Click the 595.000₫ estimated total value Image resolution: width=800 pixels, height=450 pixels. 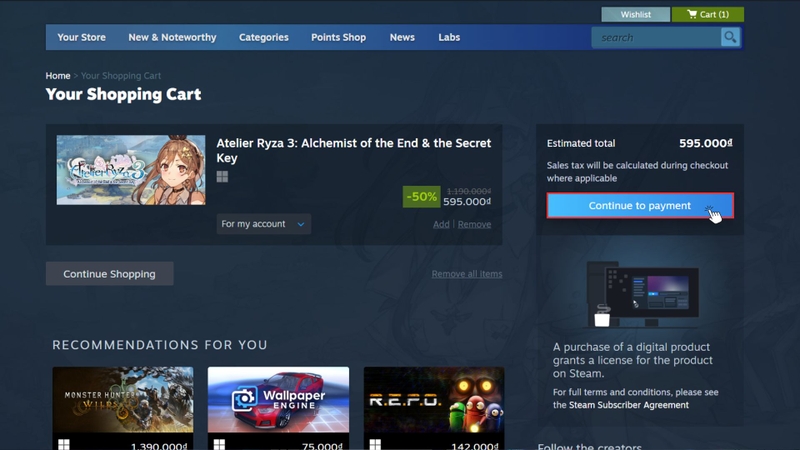click(x=706, y=143)
